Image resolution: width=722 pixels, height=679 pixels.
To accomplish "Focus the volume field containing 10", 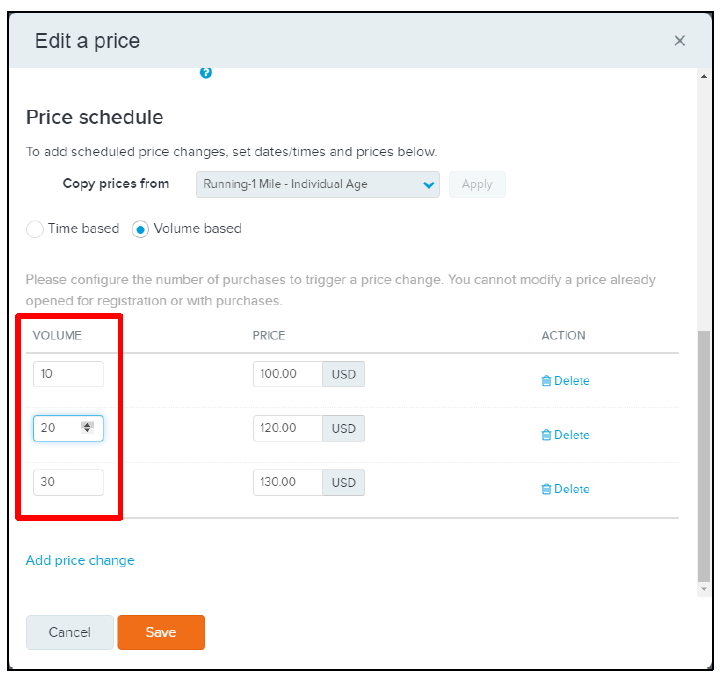I will [x=68, y=374].
